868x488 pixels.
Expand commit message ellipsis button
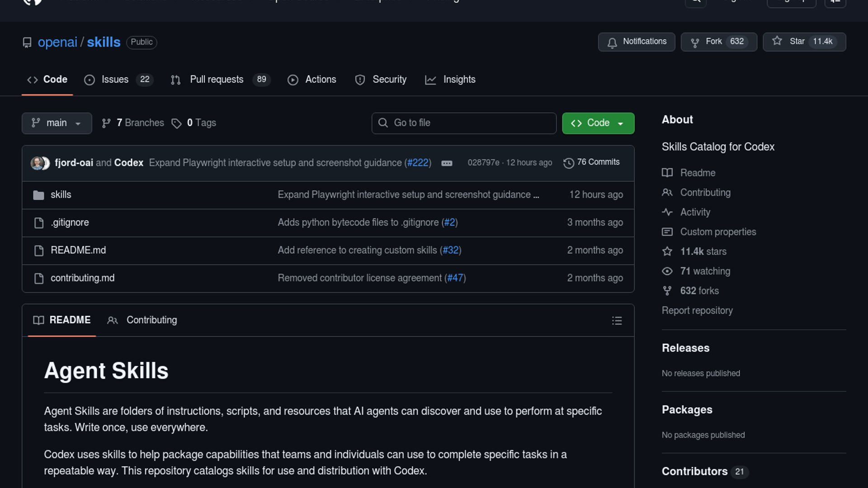[447, 163]
